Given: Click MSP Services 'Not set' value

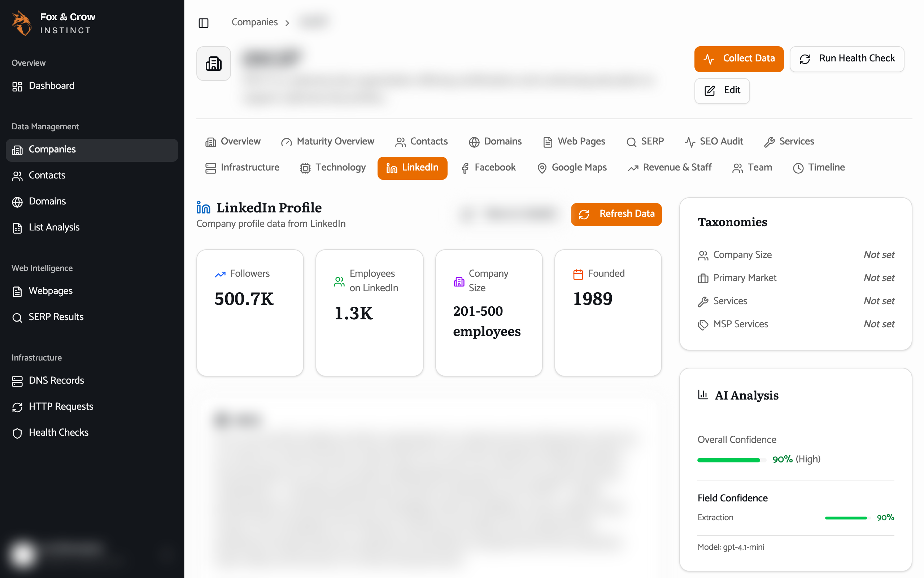Looking at the screenshot, I should pyautogui.click(x=879, y=324).
